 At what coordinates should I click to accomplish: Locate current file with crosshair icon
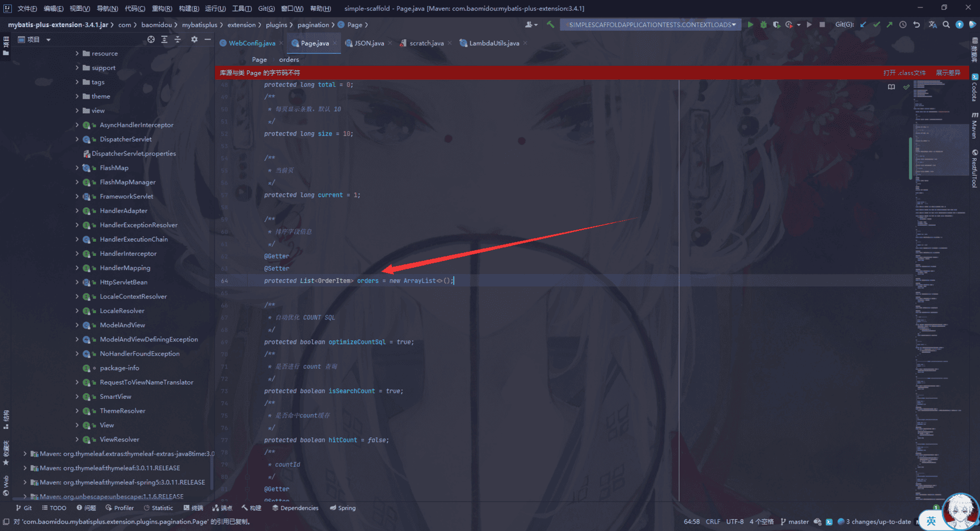coord(151,40)
